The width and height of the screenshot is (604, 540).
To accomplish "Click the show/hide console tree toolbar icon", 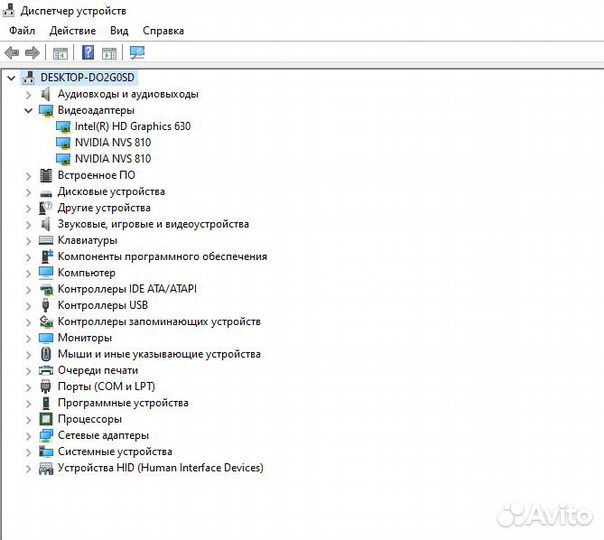I will pyautogui.click(x=60, y=53).
